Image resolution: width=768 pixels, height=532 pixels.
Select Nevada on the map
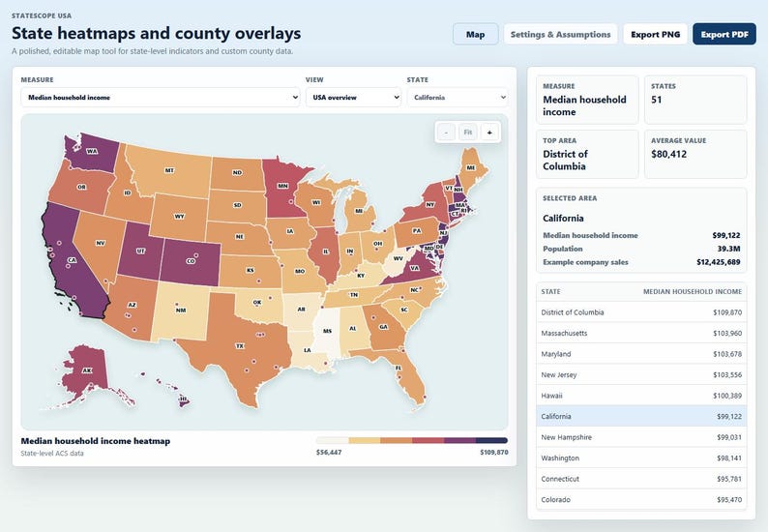101,243
